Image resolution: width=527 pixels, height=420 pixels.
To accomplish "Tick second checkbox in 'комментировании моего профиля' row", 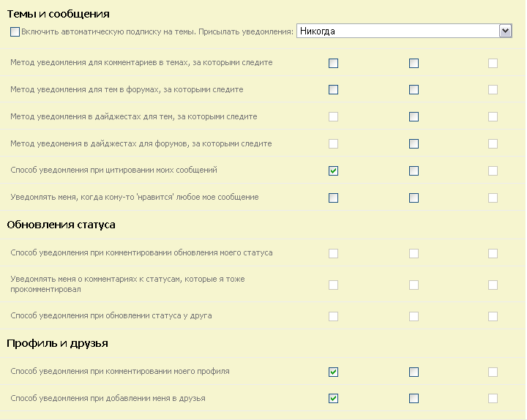I will [414, 372].
